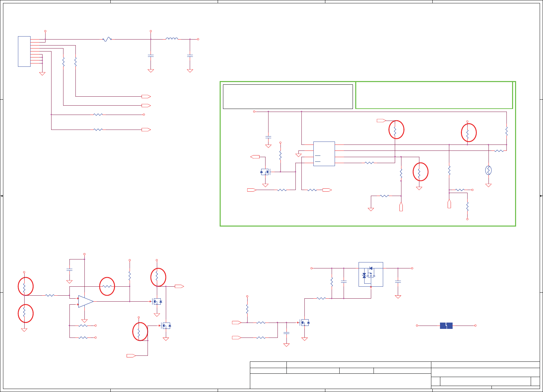Select the MOSFET driving the power switch gate
This screenshot has height=392, width=543.
(x=304, y=322)
